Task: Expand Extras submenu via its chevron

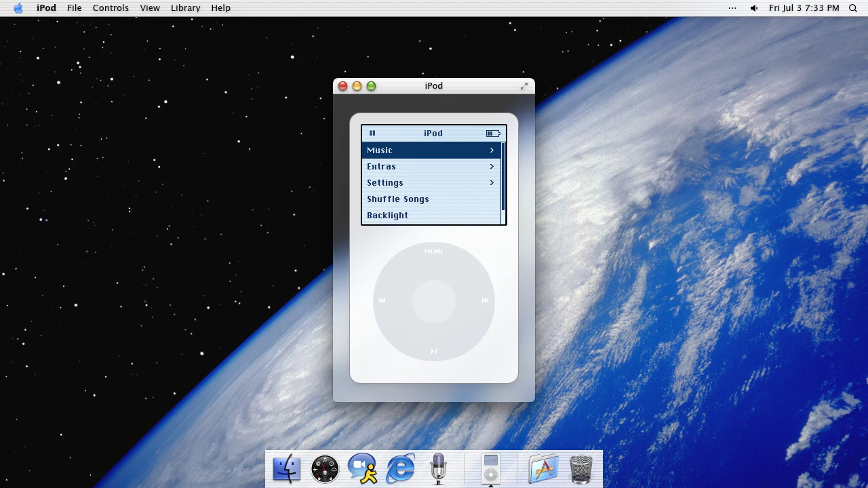Action: [492, 166]
